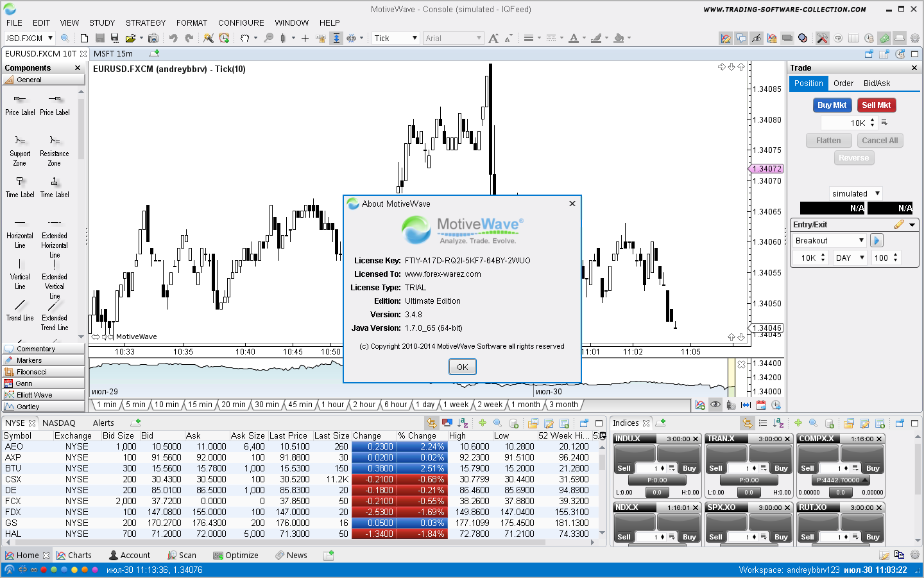Open the STRATEGY menu

145,22
